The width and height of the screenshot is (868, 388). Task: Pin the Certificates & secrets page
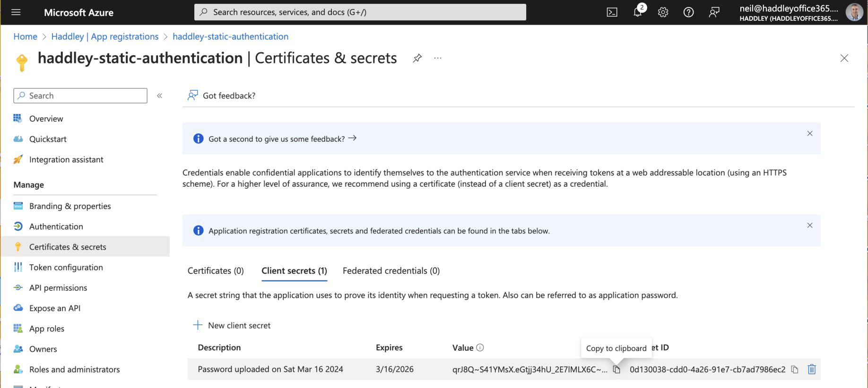[x=417, y=58]
